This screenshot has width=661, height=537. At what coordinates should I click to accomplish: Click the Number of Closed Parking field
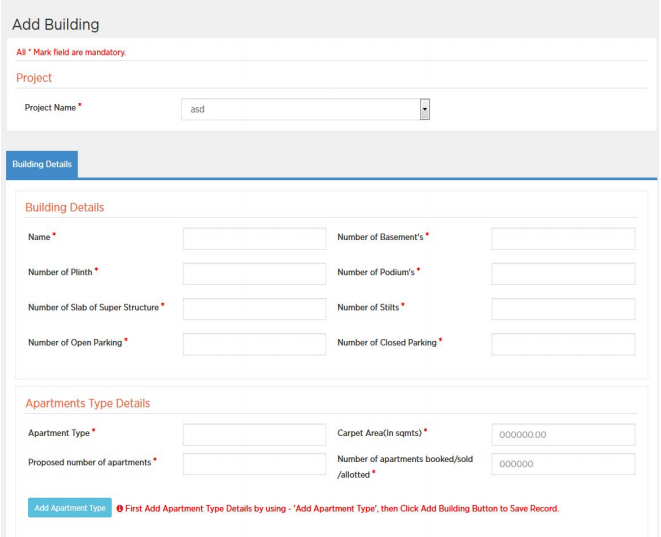click(563, 343)
